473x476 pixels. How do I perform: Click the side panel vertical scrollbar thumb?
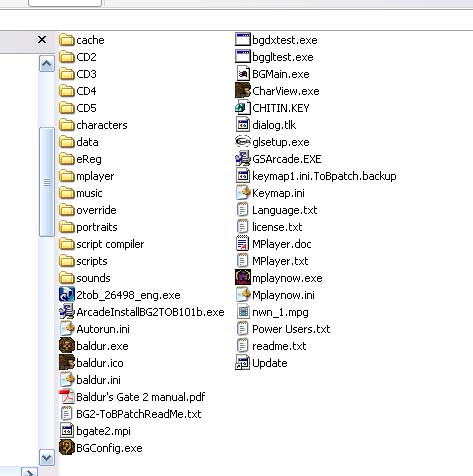coord(47,182)
